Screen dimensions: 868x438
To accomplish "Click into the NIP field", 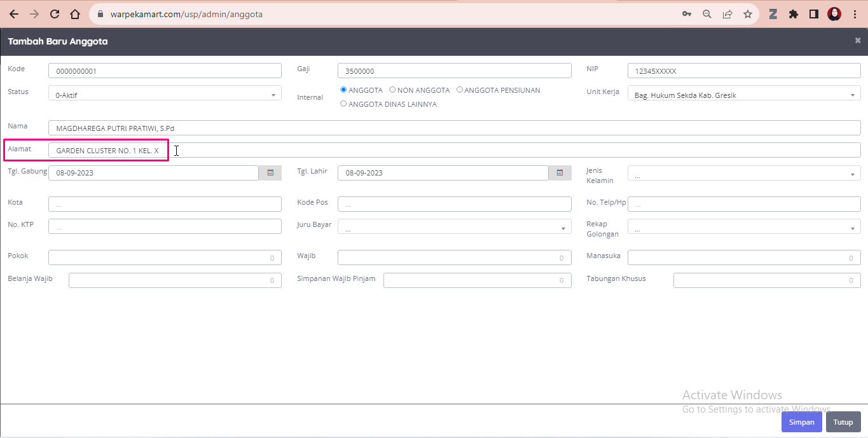I will pos(744,71).
